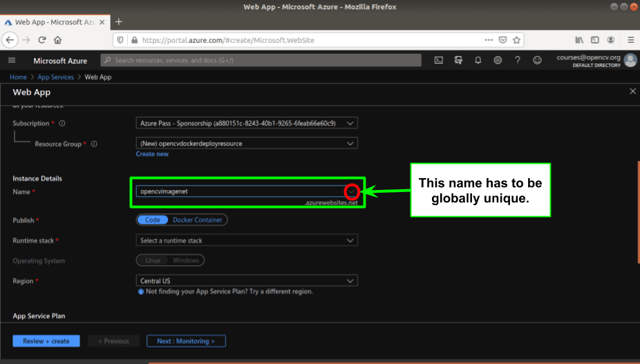Click the Previous button

click(x=113, y=341)
